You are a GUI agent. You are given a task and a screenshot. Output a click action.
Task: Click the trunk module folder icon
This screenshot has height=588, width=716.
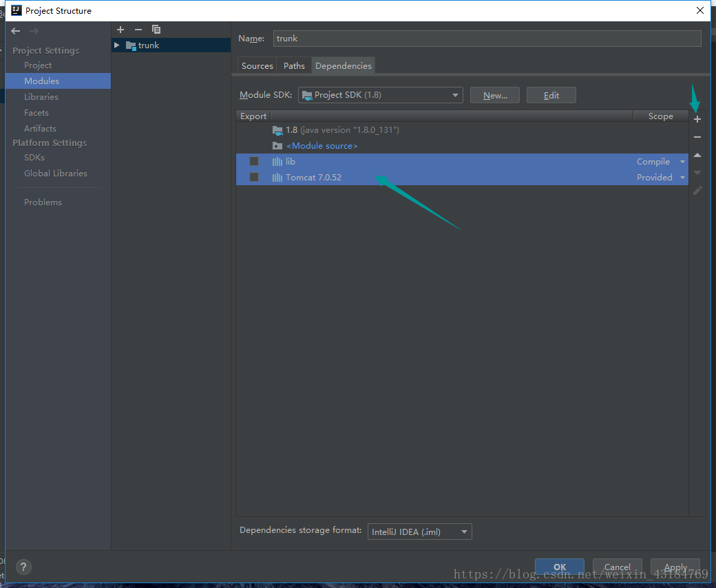pos(131,45)
